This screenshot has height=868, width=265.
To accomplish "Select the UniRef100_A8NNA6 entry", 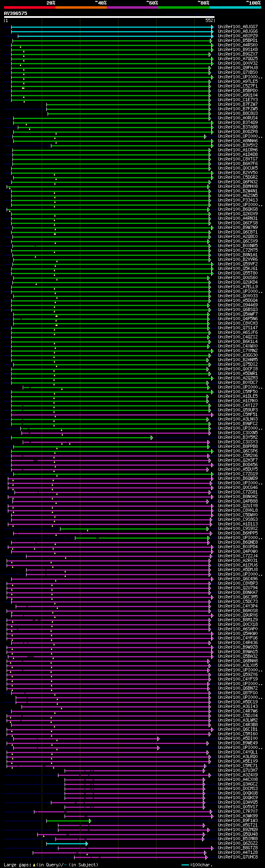I will pos(238,141).
